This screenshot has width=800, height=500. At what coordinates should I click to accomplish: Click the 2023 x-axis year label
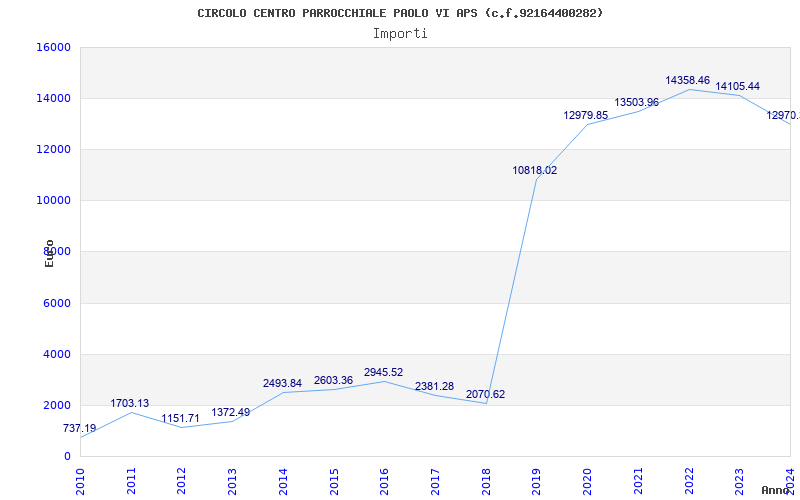(x=739, y=482)
